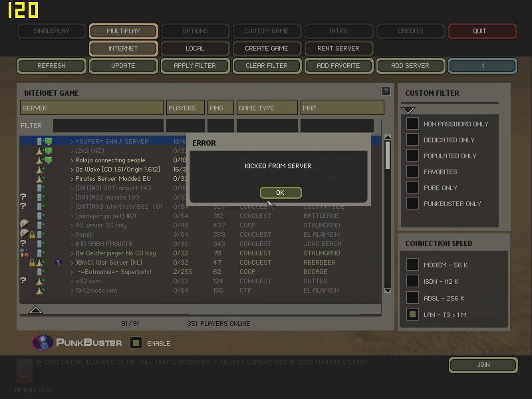Viewport: 532px width, 399px height.
Task: Toggle the PunkBuster Enable checkbox
Action: pyautogui.click(x=136, y=342)
